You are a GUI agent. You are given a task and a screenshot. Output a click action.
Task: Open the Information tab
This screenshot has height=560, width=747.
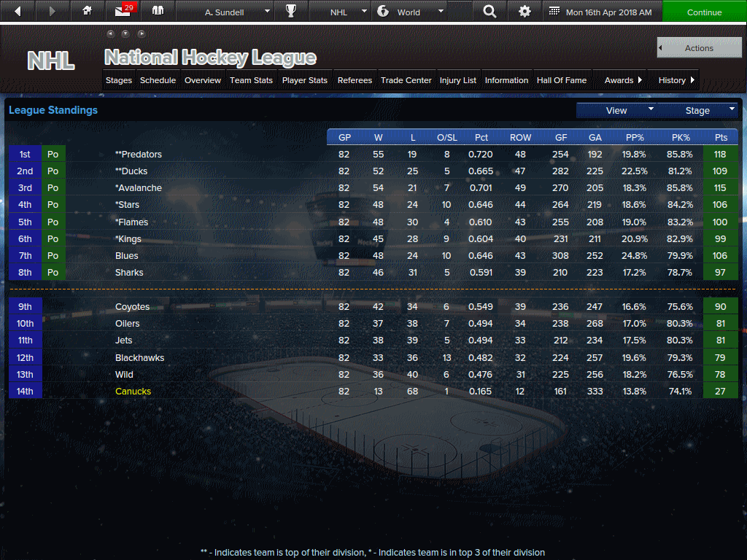[x=506, y=80]
